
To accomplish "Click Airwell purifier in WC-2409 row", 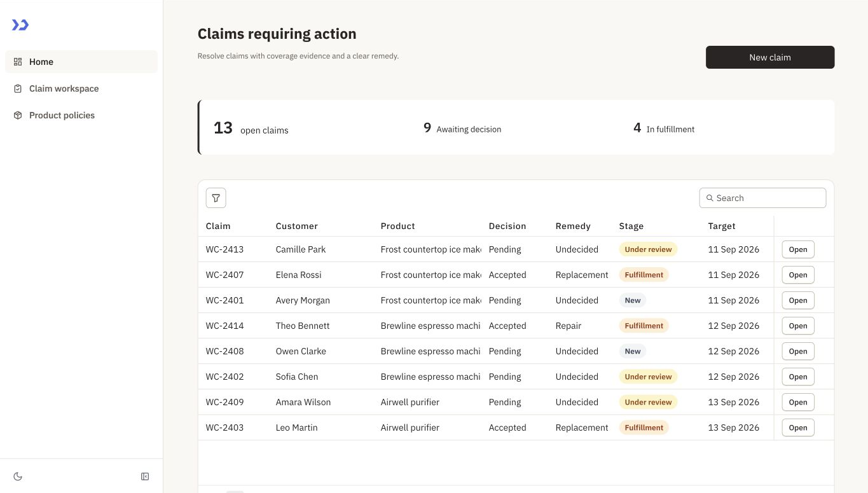I will pos(410,402).
